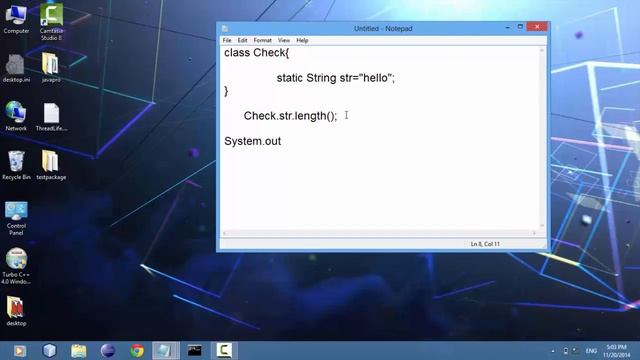Maximize the Notepad window
This screenshot has width=640, height=360.
click(x=520, y=27)
